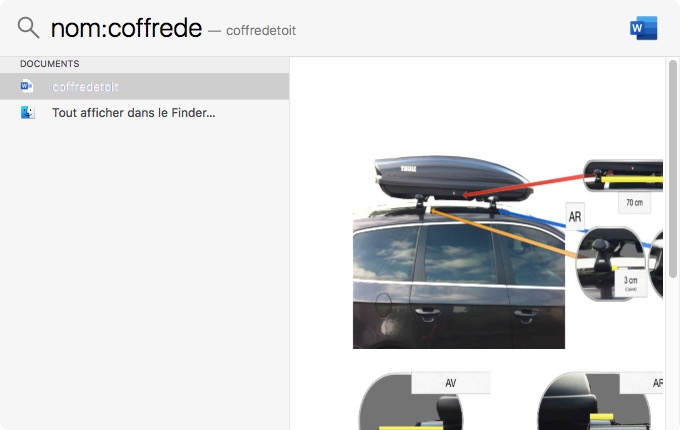Image resolution: width=680 pixels, height=430 pixels.
Task: Click the oval roof bar detail image
Action: coord(611,264)
